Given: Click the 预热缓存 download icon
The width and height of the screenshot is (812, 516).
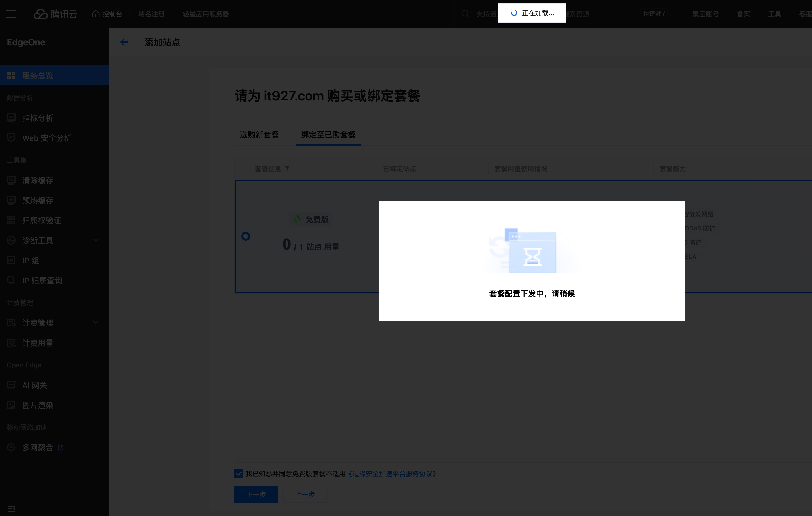Looking at the screenshot, I should (11, 200).
